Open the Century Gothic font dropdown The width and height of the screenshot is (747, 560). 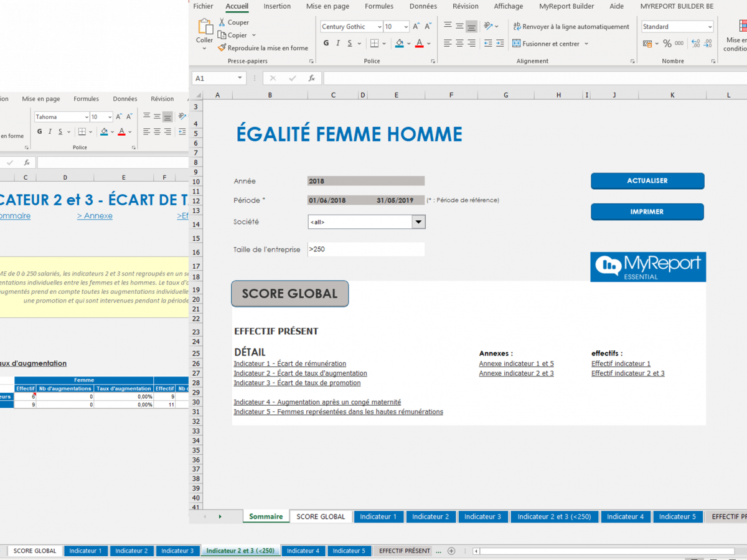(x=379, y=27)
